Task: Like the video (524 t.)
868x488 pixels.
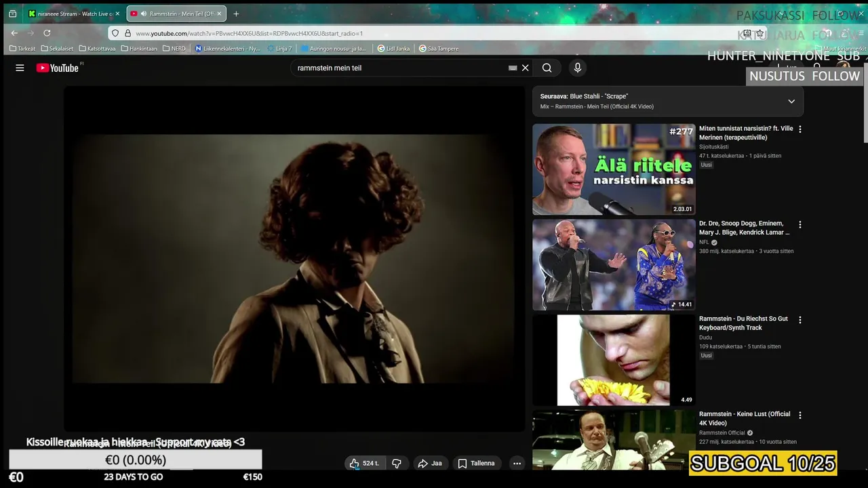Action: click(x=365, y=464)
